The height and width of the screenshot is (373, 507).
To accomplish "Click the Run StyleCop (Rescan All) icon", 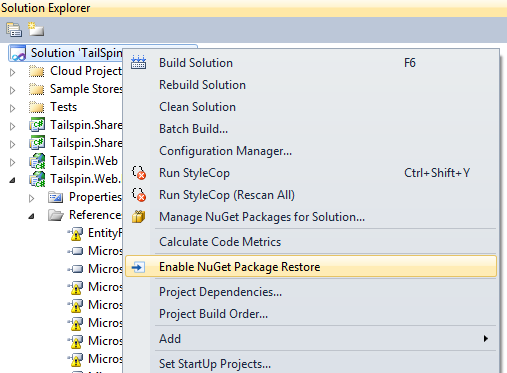I will coord(139,195).
